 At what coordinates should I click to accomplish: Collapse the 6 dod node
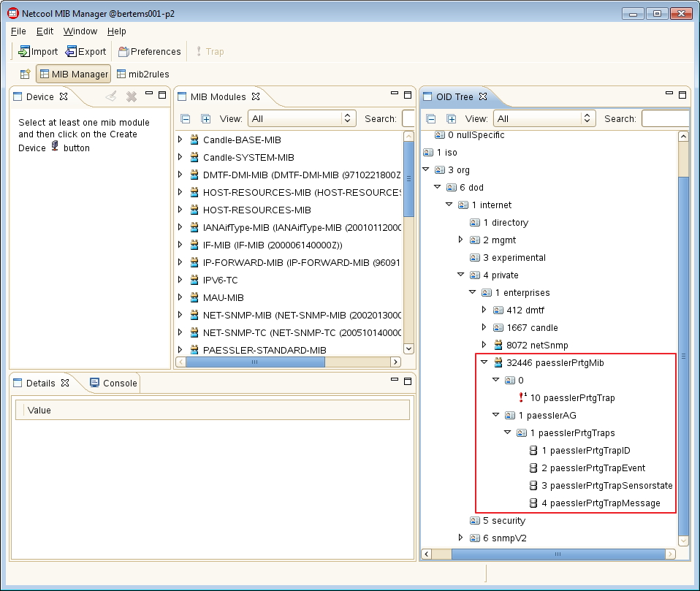pos(438,186)
